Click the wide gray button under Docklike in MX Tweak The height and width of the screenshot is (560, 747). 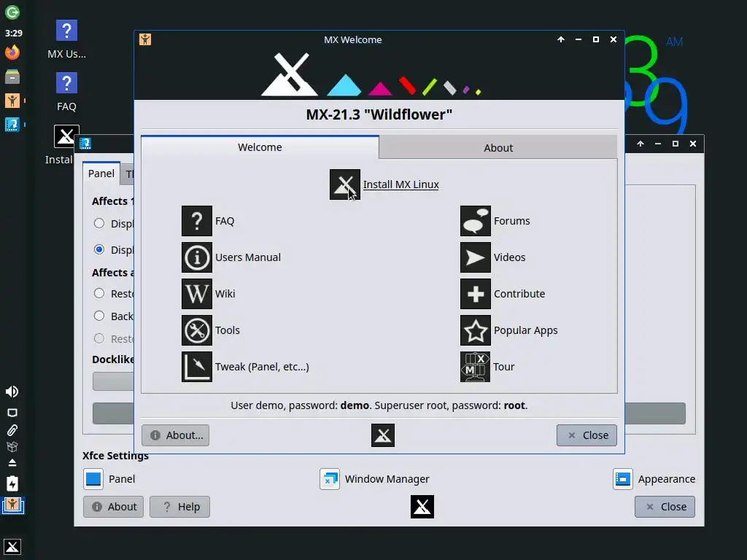tap(113, 413)
